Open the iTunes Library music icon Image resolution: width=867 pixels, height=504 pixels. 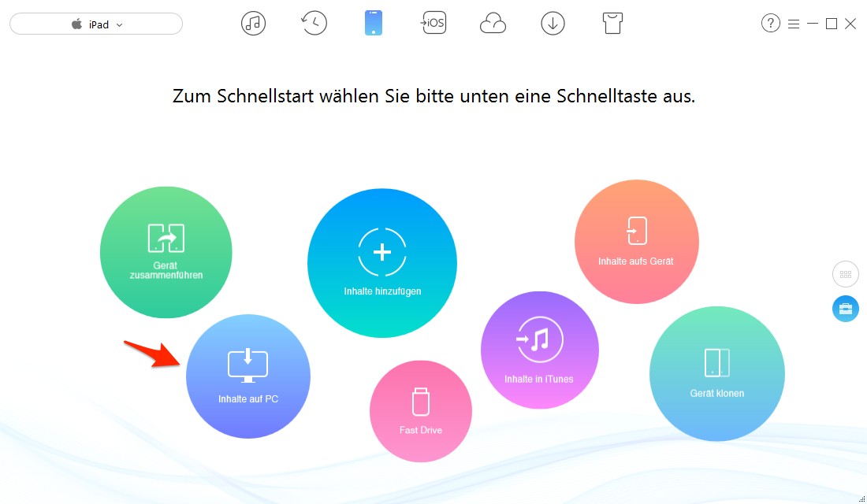tap(253, 24)
